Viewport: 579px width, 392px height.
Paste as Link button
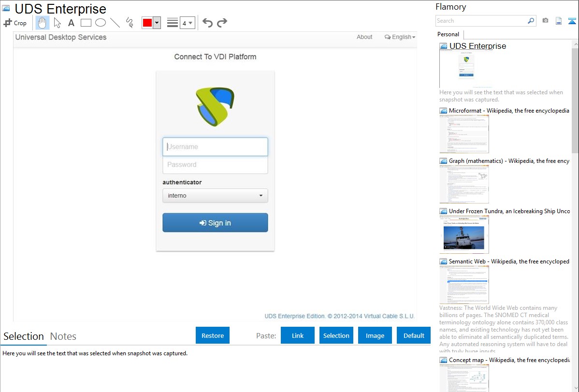click(298, 335)
